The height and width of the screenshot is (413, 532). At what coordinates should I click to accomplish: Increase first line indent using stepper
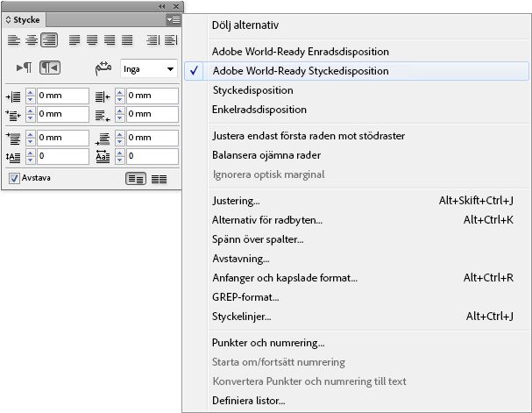30,110
